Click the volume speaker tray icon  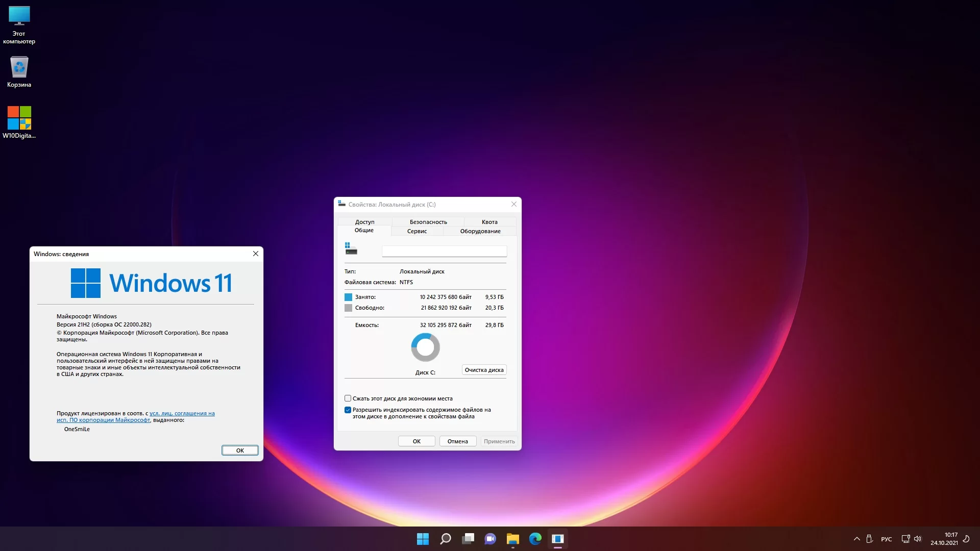pos(918,539)
